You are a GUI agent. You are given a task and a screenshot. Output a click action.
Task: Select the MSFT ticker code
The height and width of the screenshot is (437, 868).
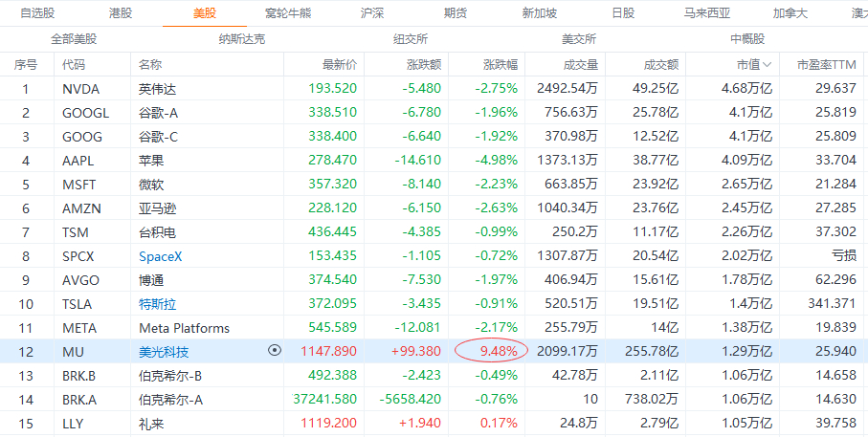78,185
